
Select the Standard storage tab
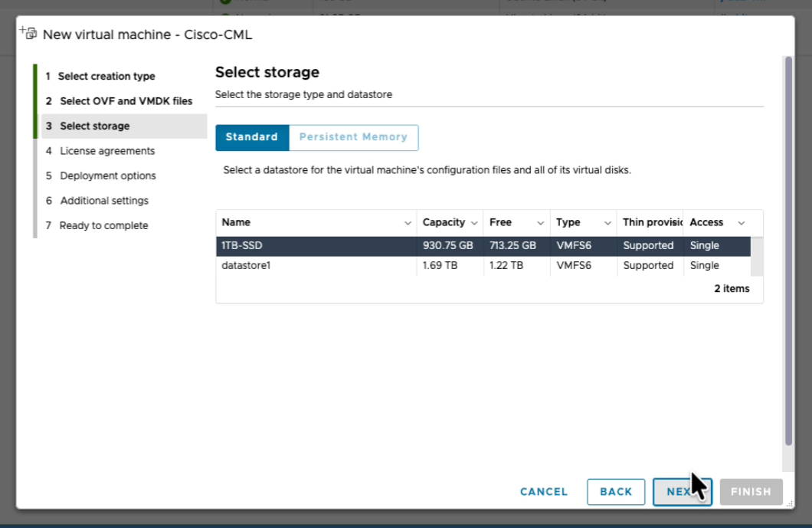click(x=252, y=137)
